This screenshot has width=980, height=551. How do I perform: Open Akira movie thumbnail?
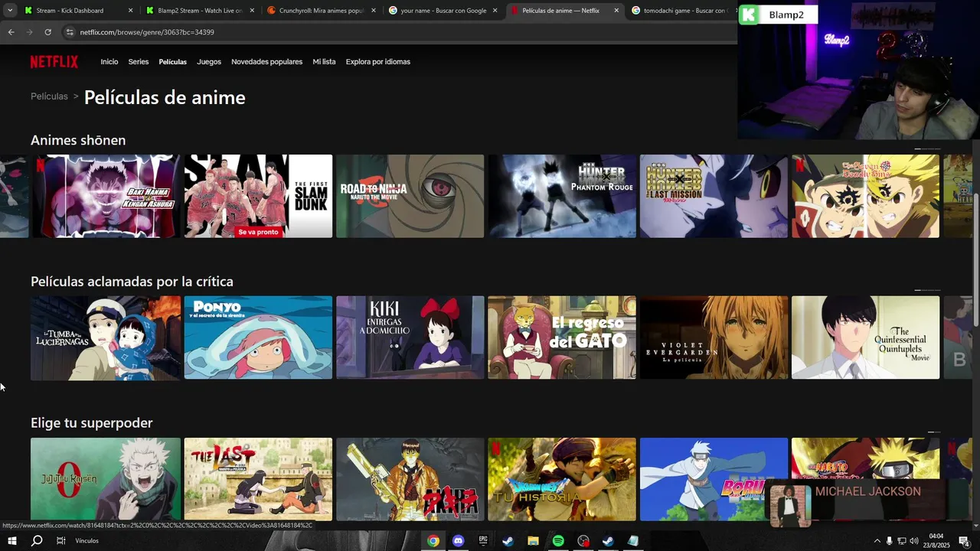(410, 479)
